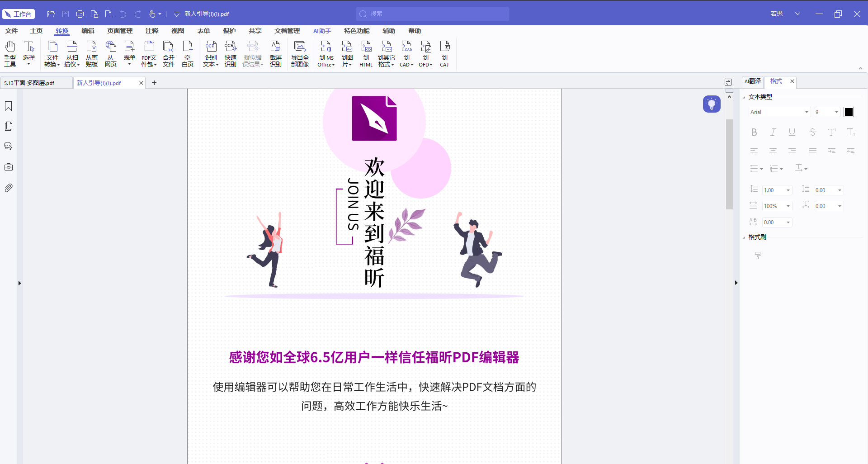
Task: Click the save icon in title bar
Action: 66,14
